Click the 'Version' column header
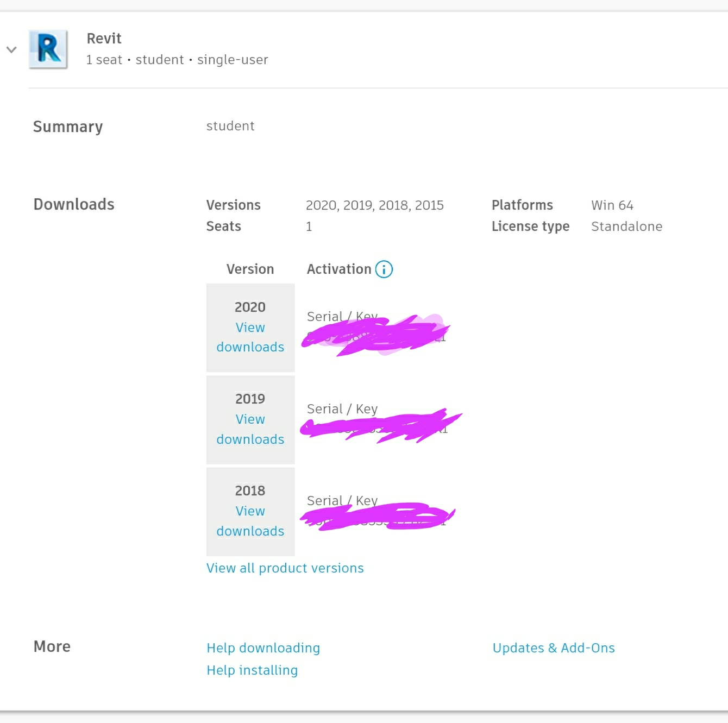The height and width of the screenshot is (723, 728). click(250, 269)
